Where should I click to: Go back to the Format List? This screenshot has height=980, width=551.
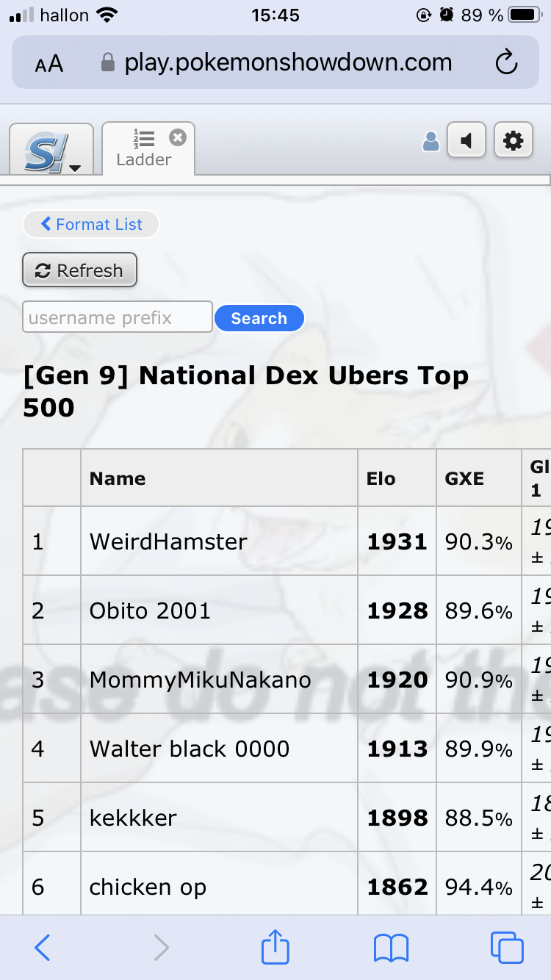point(91,225)
